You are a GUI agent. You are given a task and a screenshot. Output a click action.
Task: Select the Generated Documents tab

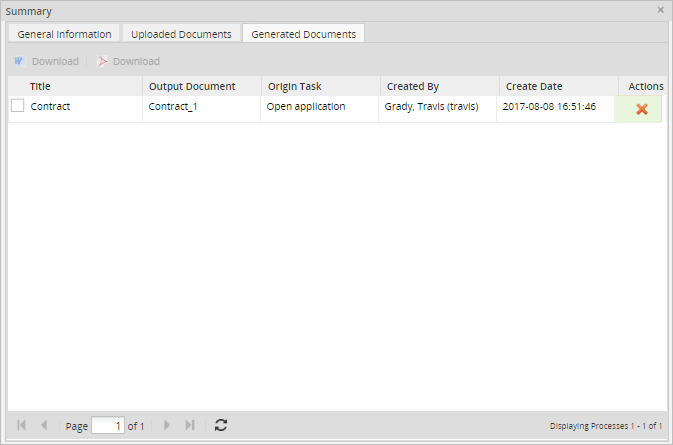tap(303, 34)
